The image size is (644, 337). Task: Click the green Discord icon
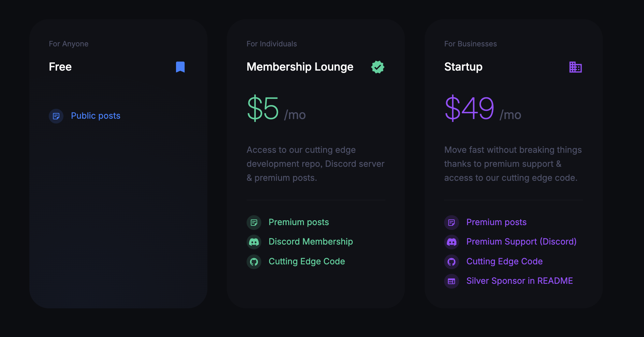click(x=254, y=242)
